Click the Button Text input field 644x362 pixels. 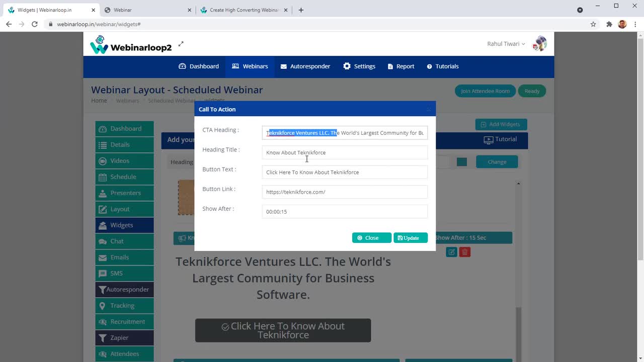click(x=345, y=172)
